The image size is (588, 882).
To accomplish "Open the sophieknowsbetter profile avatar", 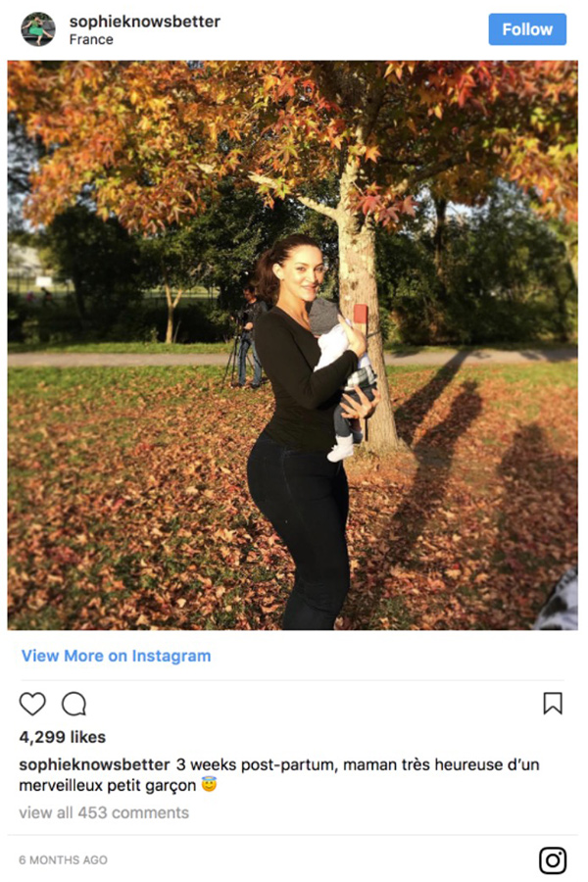I will tap(38, 29).
